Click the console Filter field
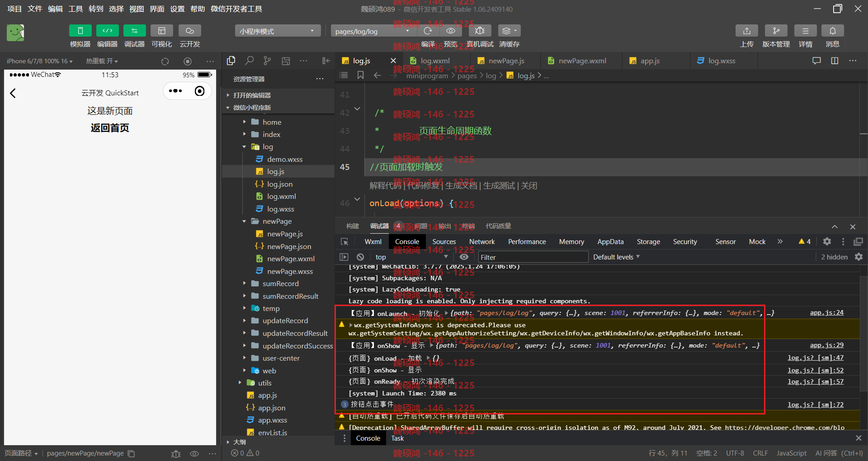This screenshot has height=461, width=868. pos(533,257)
